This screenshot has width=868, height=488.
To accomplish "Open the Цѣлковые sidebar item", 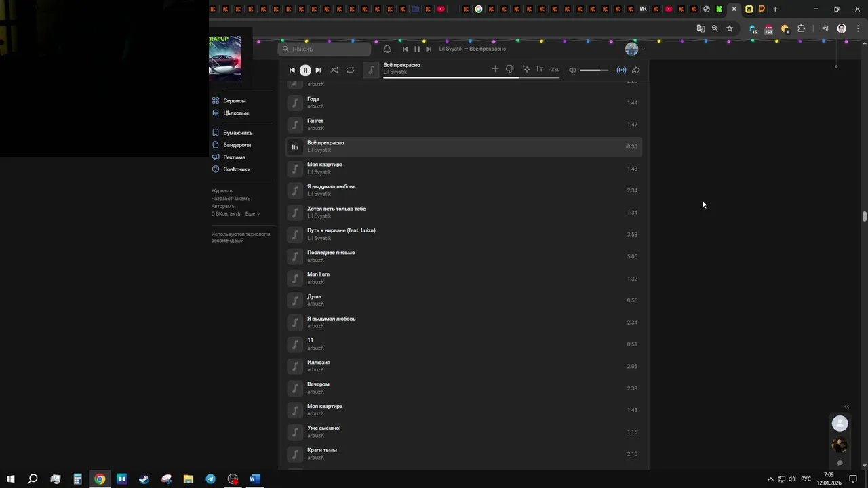I will pyautogui.click(x=230, y=113).
